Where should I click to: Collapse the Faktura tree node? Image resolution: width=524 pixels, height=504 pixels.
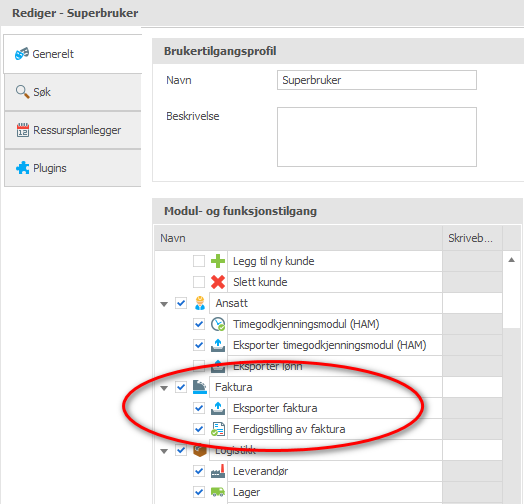[x=164, y=388]
